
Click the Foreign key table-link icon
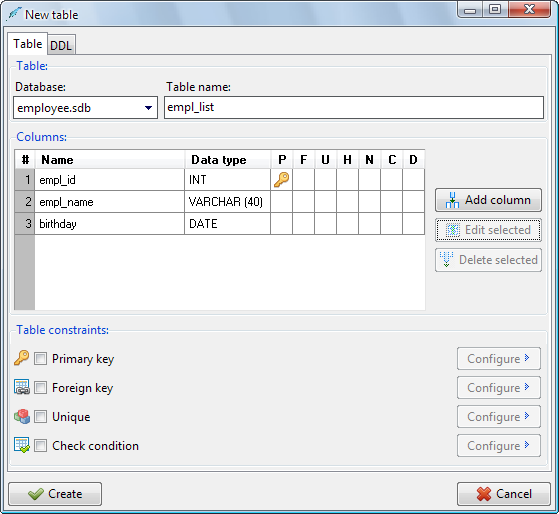pos(21,387)
